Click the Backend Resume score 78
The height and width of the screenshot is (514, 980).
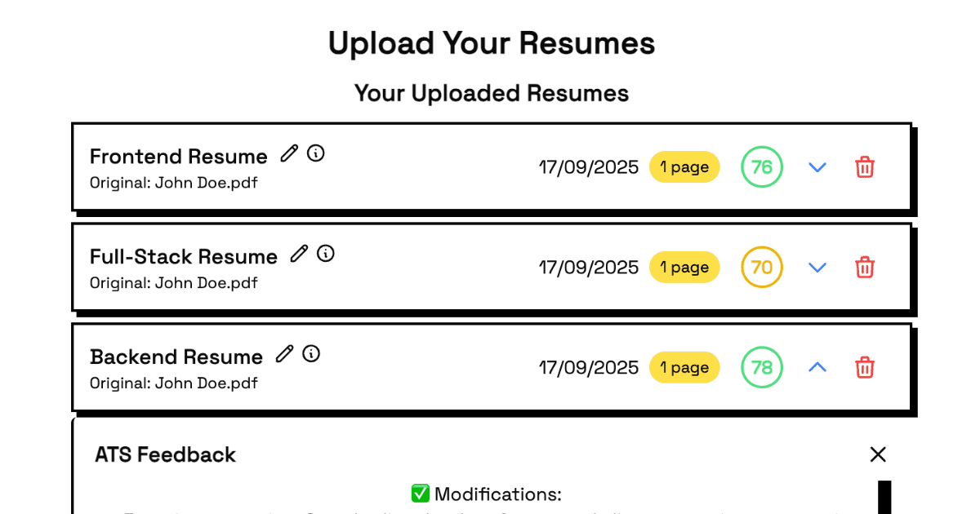762,368
